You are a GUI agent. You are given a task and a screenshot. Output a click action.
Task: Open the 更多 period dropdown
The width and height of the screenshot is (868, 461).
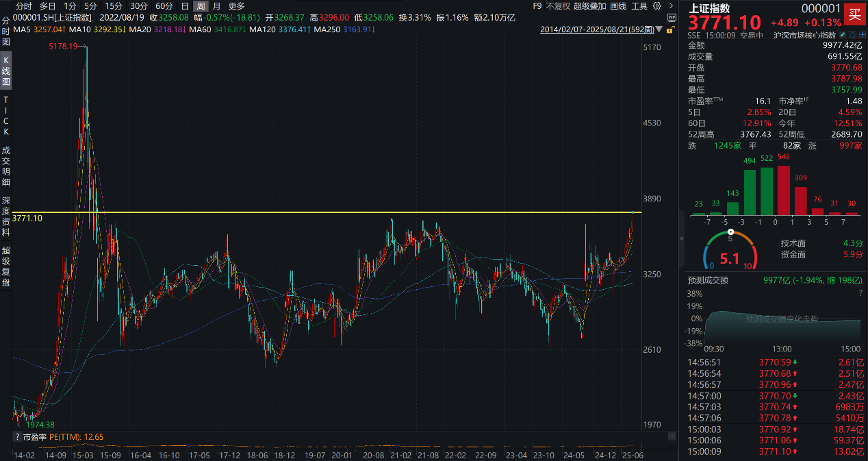[236, 6]
